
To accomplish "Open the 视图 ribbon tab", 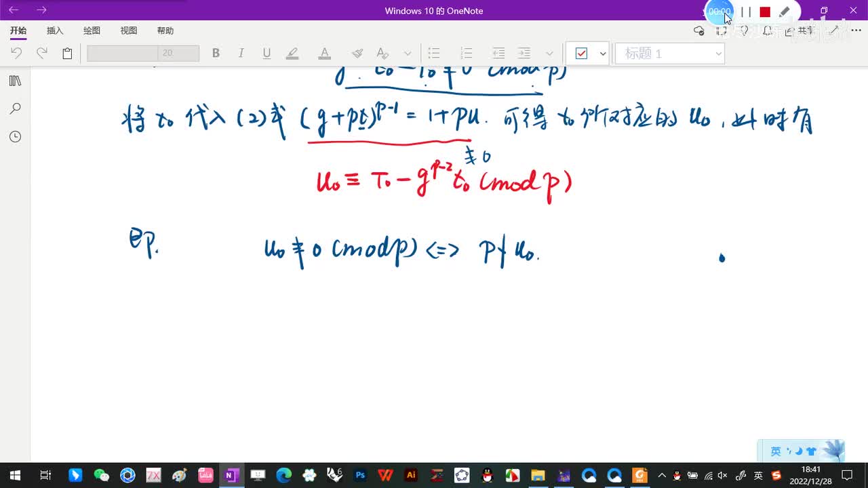I will (x=129, y=30).
